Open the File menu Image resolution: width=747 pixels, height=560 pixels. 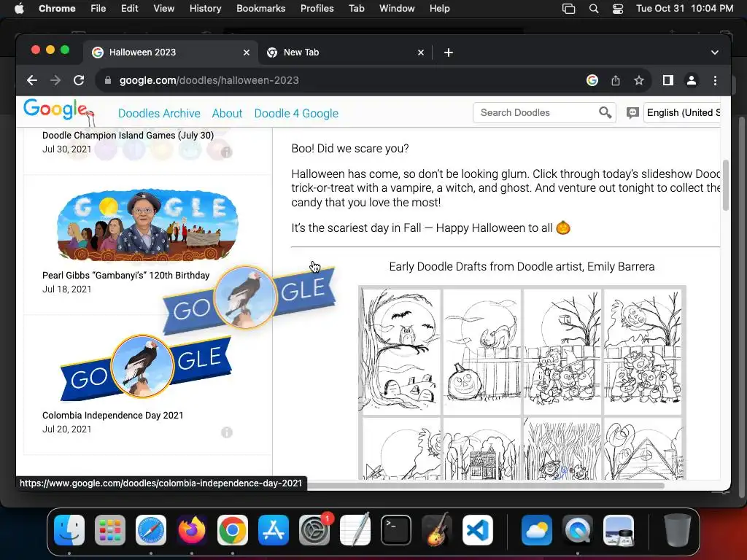click(98, 9)
